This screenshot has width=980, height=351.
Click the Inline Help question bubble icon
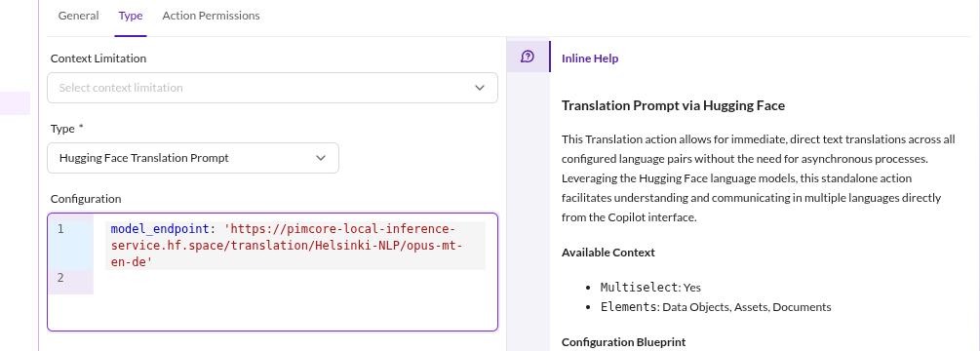(x=528, y=57)
